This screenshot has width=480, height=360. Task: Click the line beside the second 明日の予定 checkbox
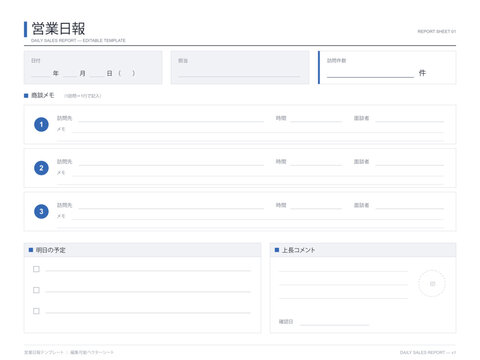[148, 291]
